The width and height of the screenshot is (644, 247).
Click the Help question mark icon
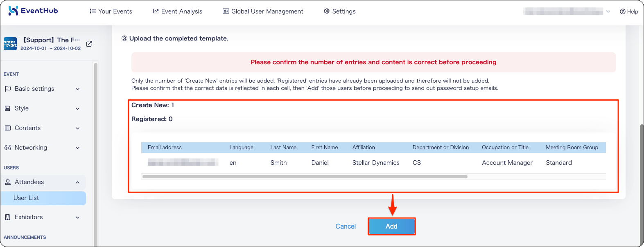622,11
